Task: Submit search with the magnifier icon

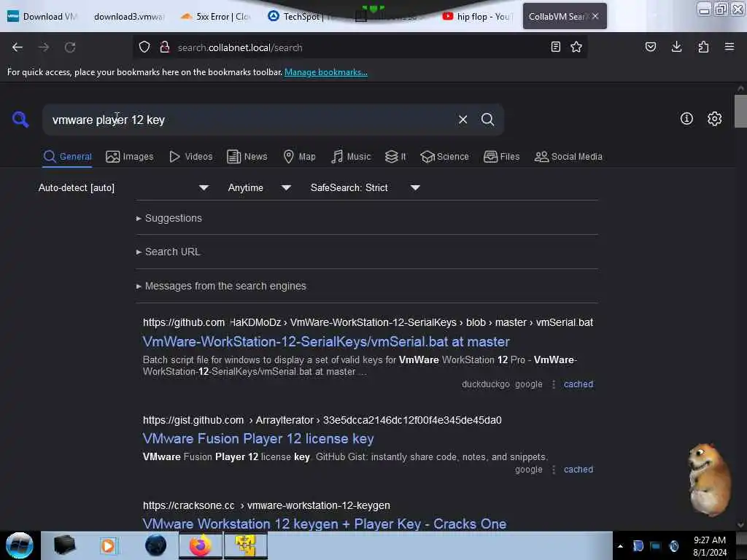Action: [x=487, y=120]
